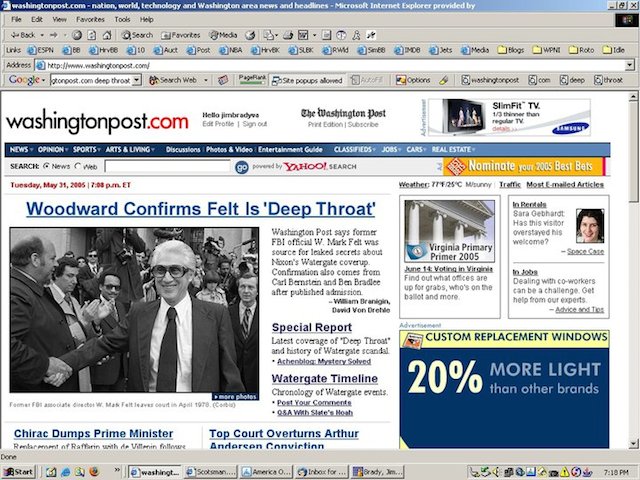Switch to Inbox taskbar window
The height and width of the screenshot is (480, 640).
322,472
